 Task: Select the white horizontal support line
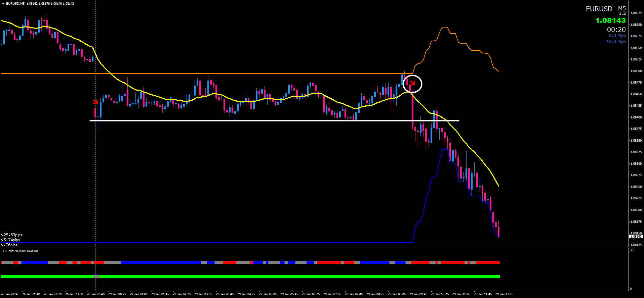pos(274,120)
